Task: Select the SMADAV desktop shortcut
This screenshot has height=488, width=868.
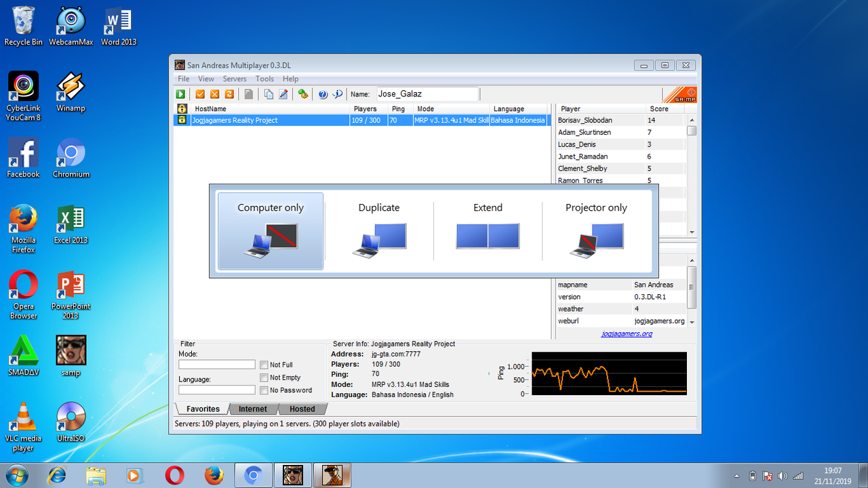Action: pyautogui.click(x=23, y=356)
